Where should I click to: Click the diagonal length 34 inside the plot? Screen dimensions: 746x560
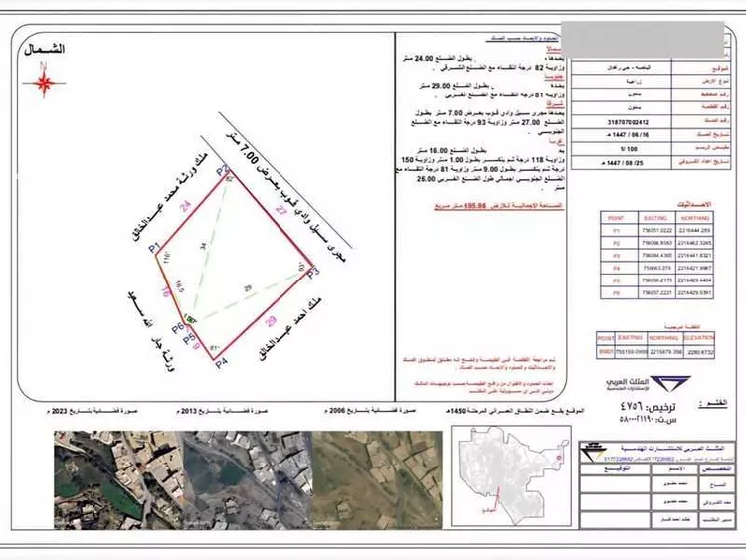203,246
